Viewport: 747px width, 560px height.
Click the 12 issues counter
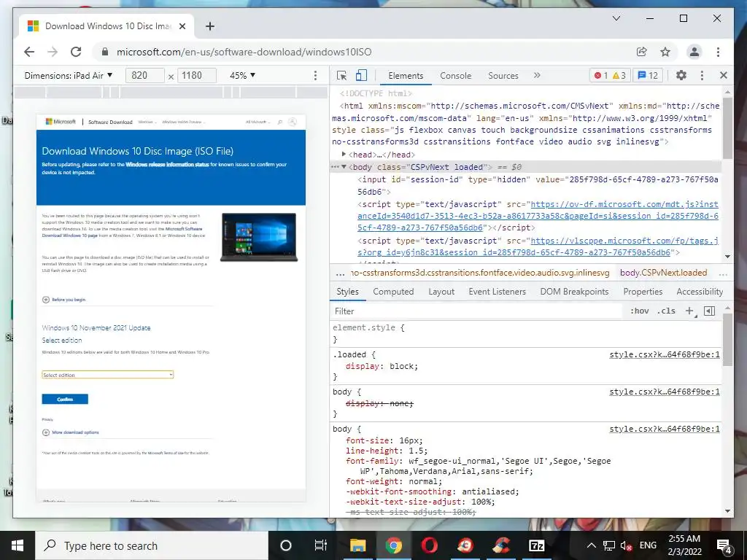648,75
